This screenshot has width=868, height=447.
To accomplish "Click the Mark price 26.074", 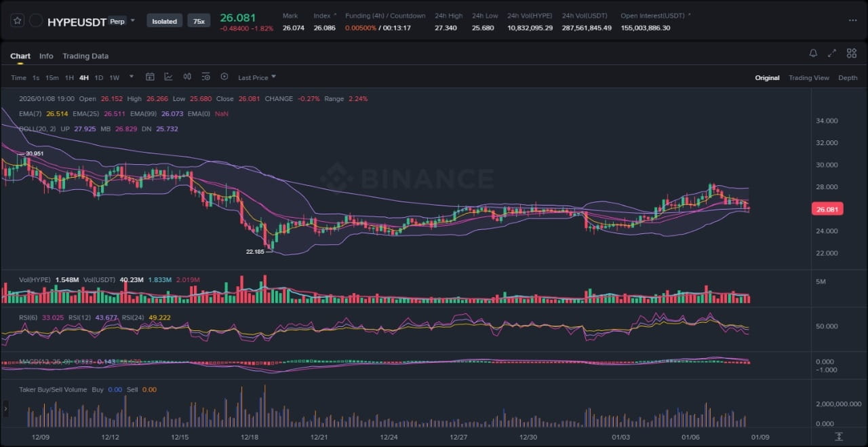I will 294,28.
